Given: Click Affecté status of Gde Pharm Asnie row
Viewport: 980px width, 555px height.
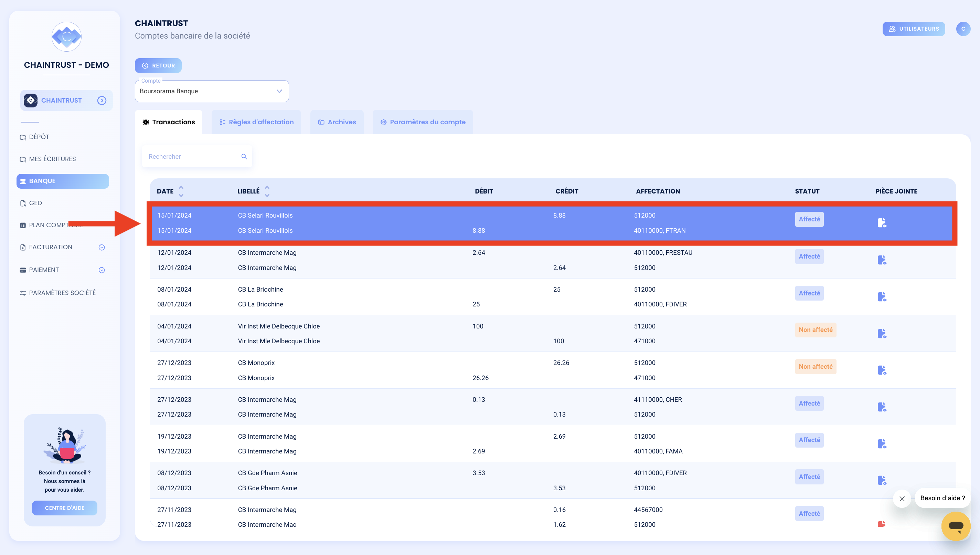Looking at the screenshot, I should (809, 477).
